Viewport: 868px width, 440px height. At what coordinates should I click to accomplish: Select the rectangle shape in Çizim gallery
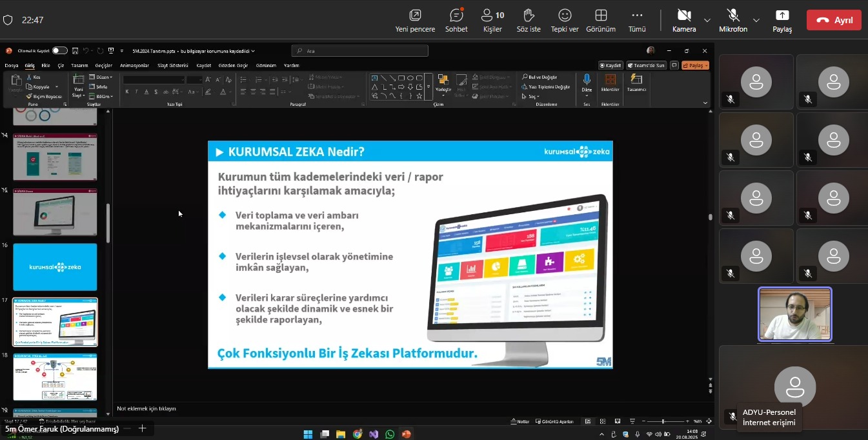click(x=401, y=78)
